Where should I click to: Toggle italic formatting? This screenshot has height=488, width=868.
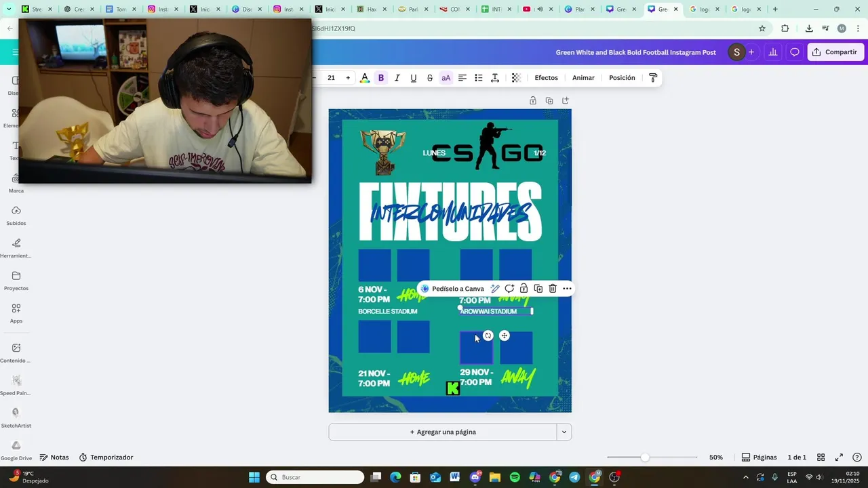[397, 78]
